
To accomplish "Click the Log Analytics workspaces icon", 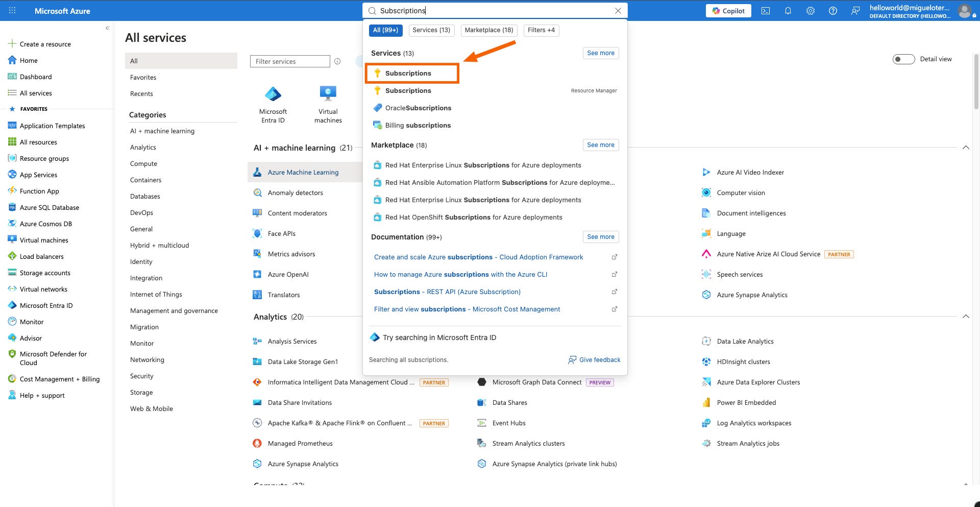I will tap(706, 423).
